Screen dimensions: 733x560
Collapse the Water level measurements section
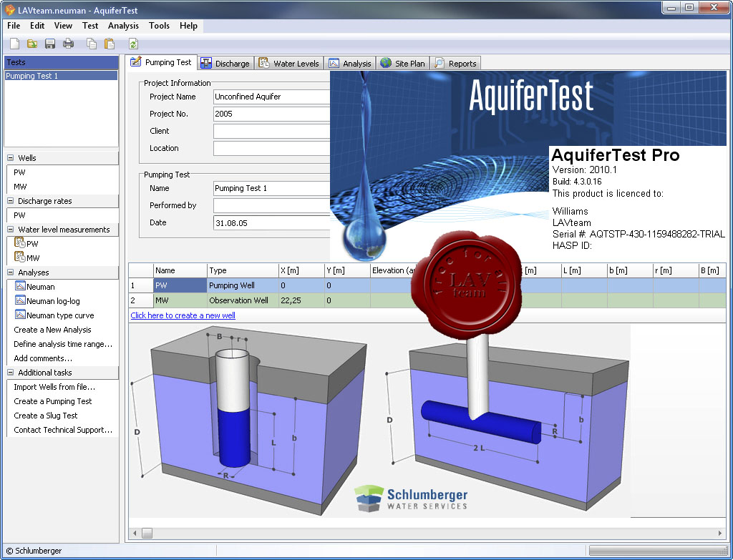10,230
